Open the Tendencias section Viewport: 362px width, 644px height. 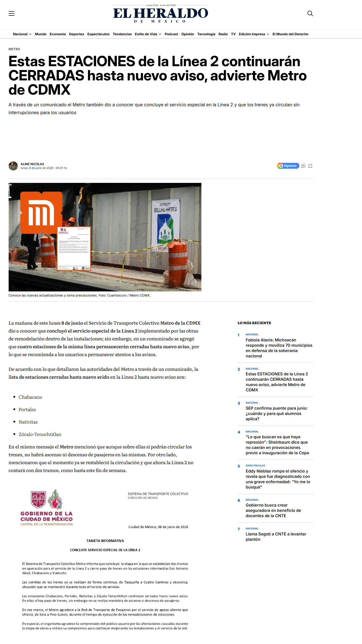(122, 34)
